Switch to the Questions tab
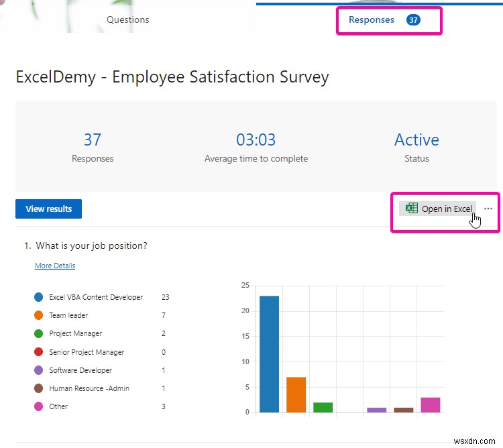Image resolution: width=503 pixels, height=448 pixels. (128, 20)
